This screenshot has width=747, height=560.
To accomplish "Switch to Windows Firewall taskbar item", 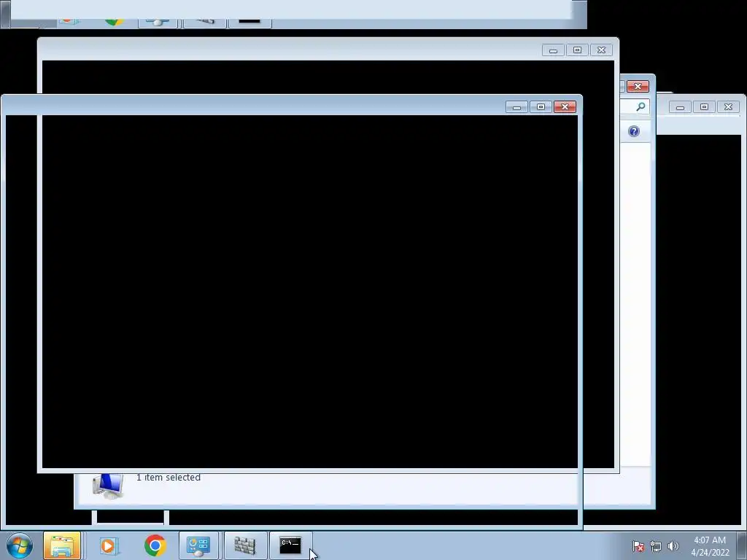I will [245, 545].
